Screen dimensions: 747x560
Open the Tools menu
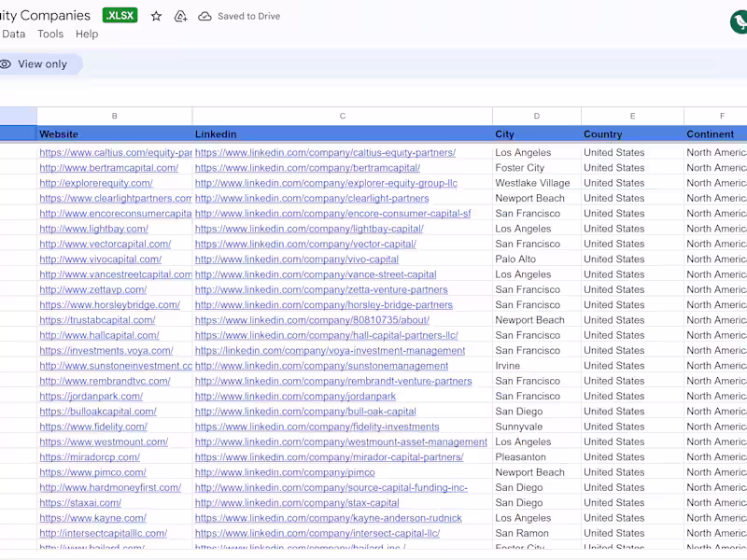50,34
